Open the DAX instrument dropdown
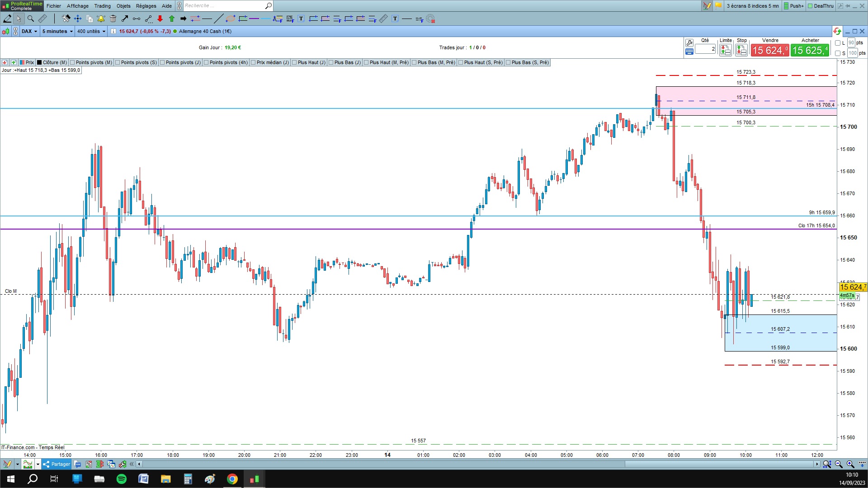Image resolution: width=868 pixels, height=488 pixels. click(30, 31)
